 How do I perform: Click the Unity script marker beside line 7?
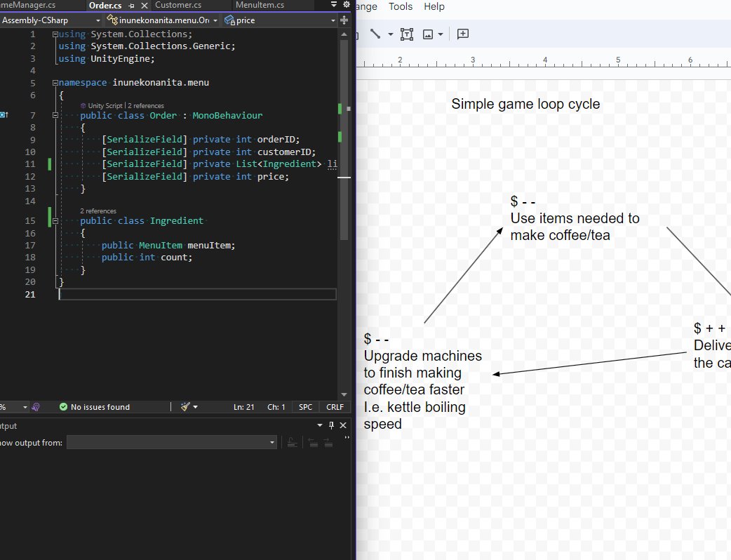[x=4, y=115]
